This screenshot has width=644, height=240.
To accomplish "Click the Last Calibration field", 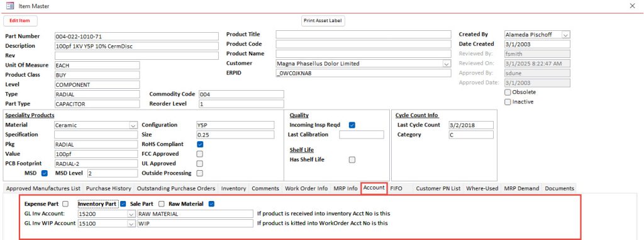I will (362, 135).
